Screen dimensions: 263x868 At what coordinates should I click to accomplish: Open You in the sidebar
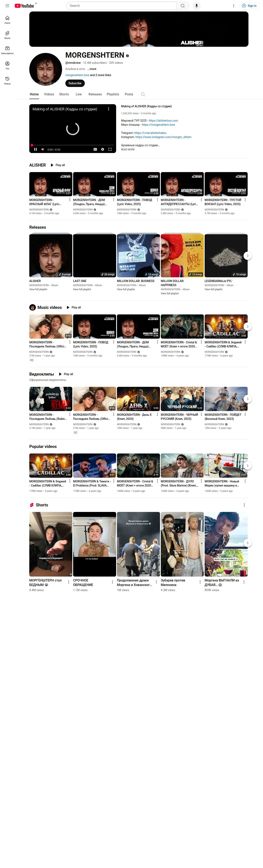click(7, 65)
